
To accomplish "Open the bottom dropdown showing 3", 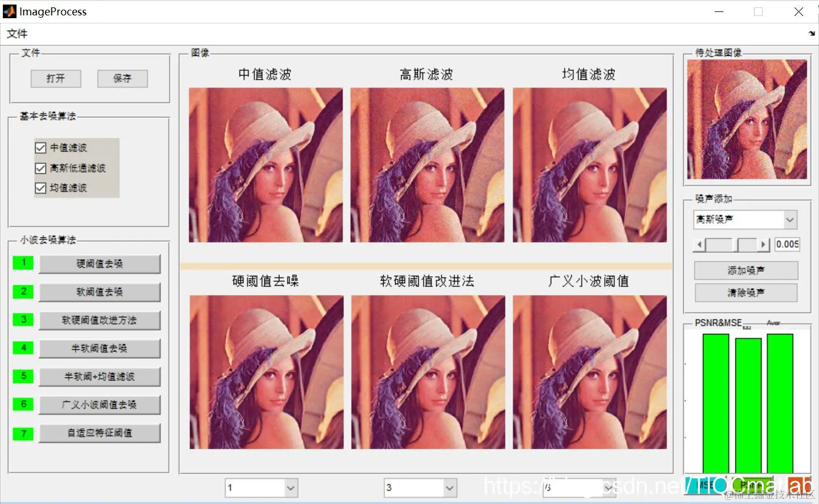I will click(421, 488).
